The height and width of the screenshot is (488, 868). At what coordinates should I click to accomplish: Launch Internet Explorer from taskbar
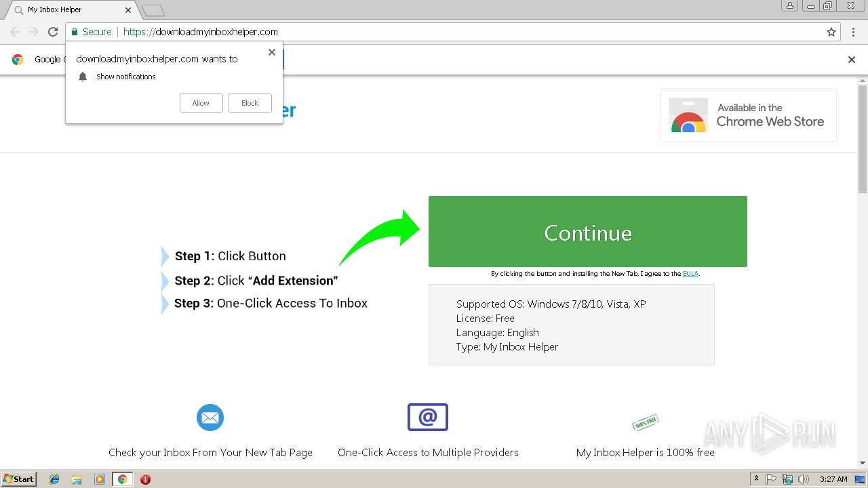(x=54, y=479)
